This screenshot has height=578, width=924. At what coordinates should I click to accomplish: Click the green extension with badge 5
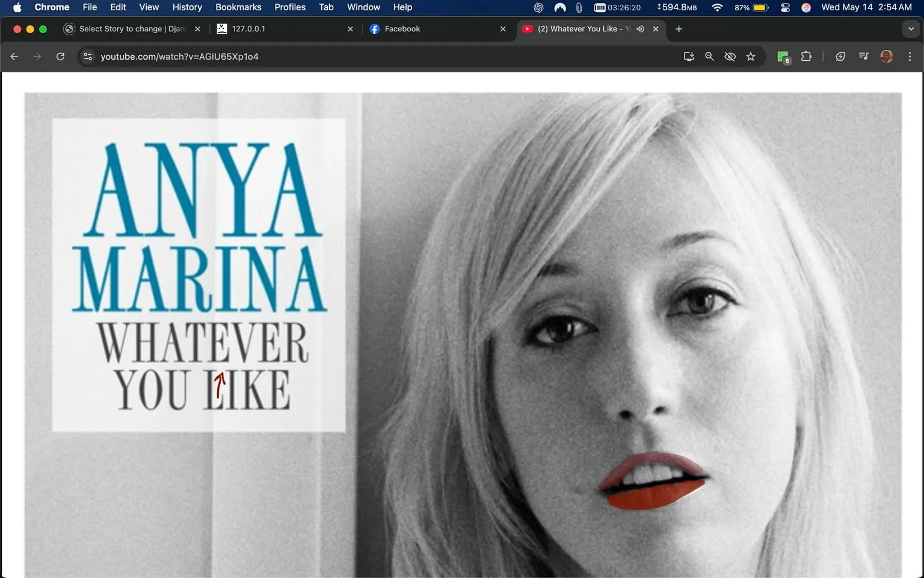pos(783,57)
